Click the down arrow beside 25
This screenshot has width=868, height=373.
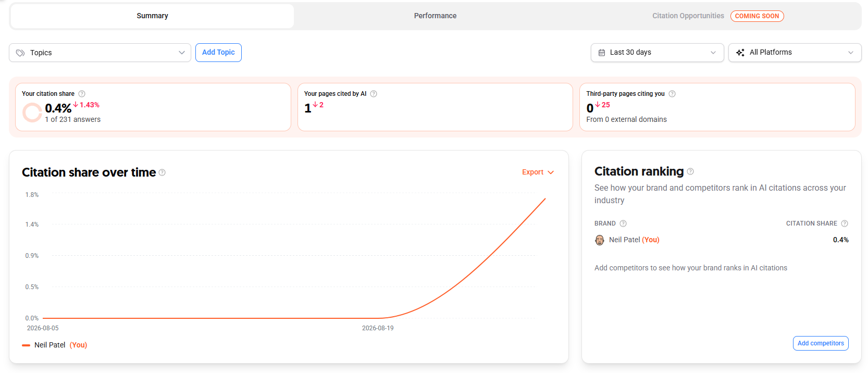coord(598,105)
